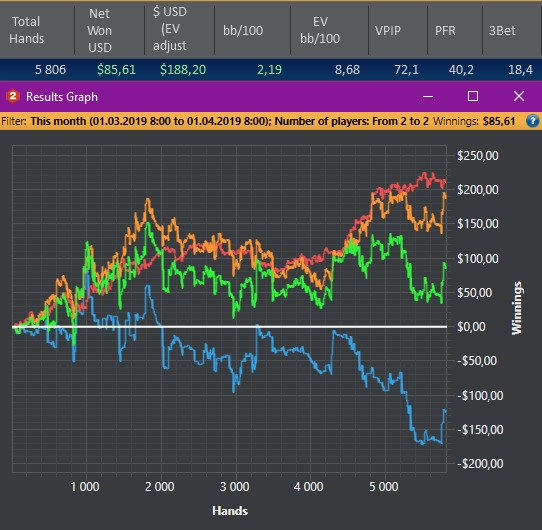The image size is (542, 530).
Task: Click the 3 000 x-axis label
Action: point(234,487)
